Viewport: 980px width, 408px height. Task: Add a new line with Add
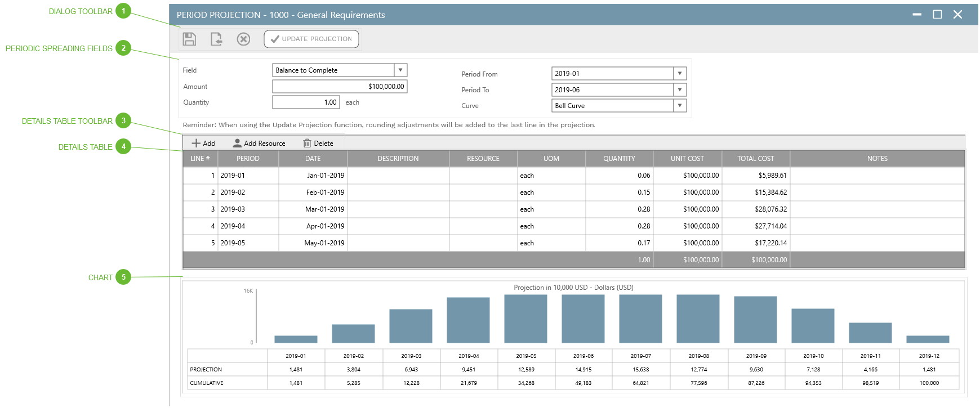(203, 144)
